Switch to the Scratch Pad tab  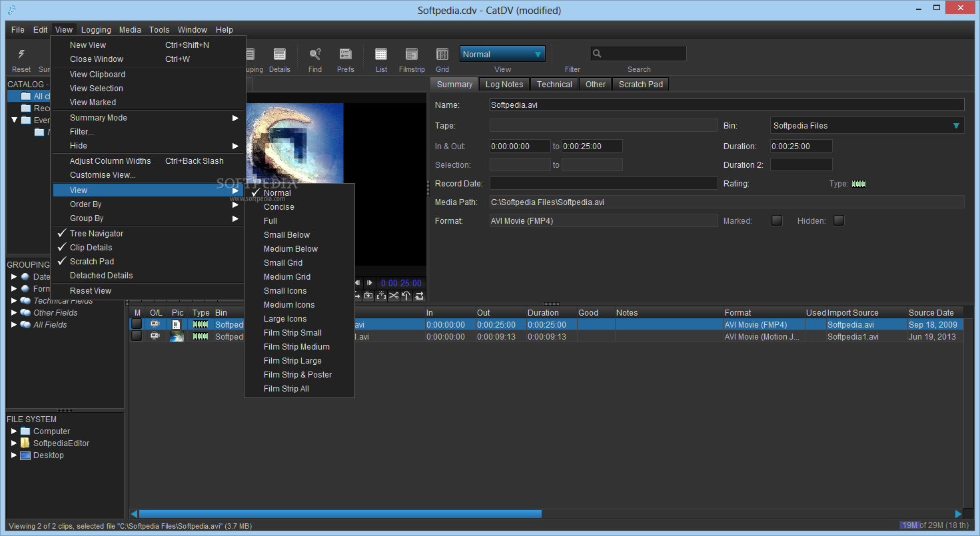coord(641,84)
